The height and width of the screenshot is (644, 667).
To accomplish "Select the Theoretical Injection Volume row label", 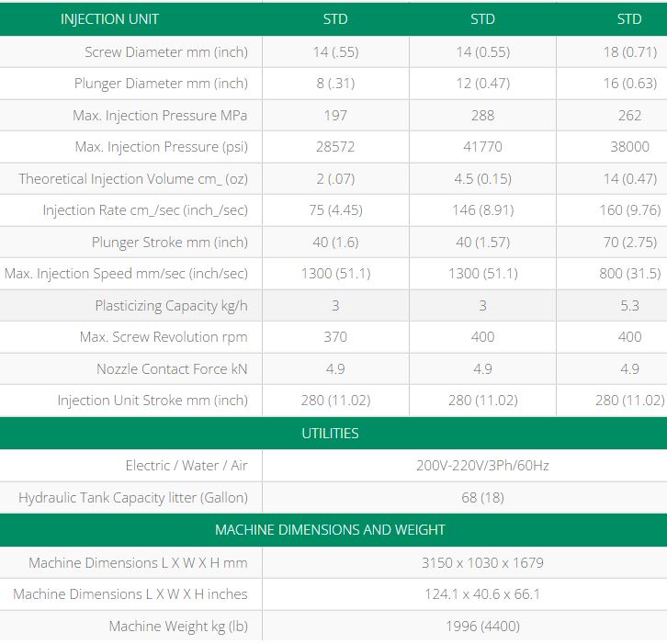I will [x=133, y=179].
